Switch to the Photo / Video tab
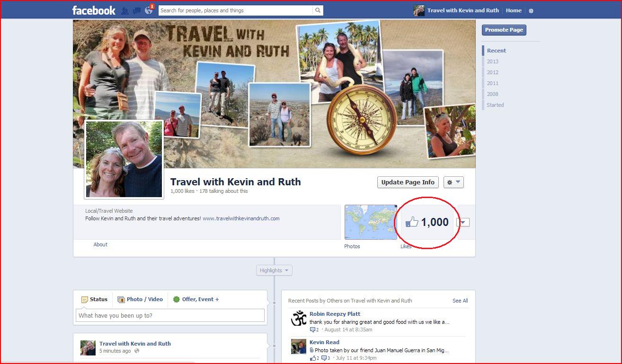The height and width of the screenshot is (364, 622). point(141,299)
